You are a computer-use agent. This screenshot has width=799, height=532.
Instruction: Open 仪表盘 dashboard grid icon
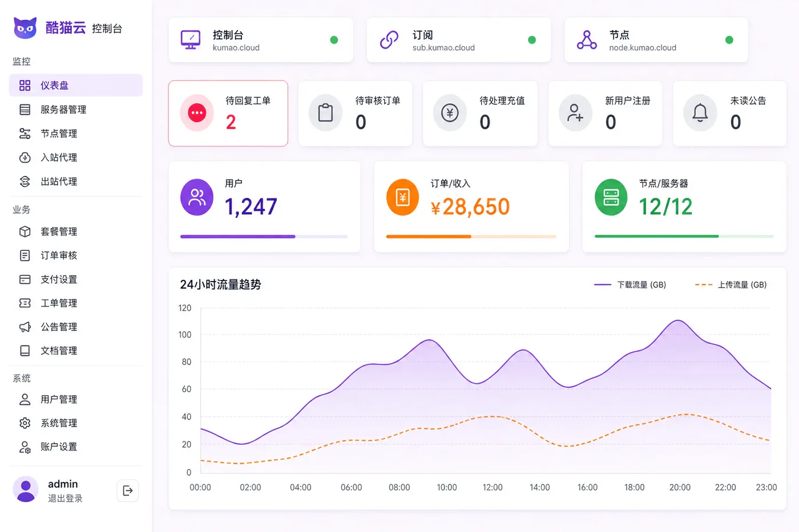(25, 86)
